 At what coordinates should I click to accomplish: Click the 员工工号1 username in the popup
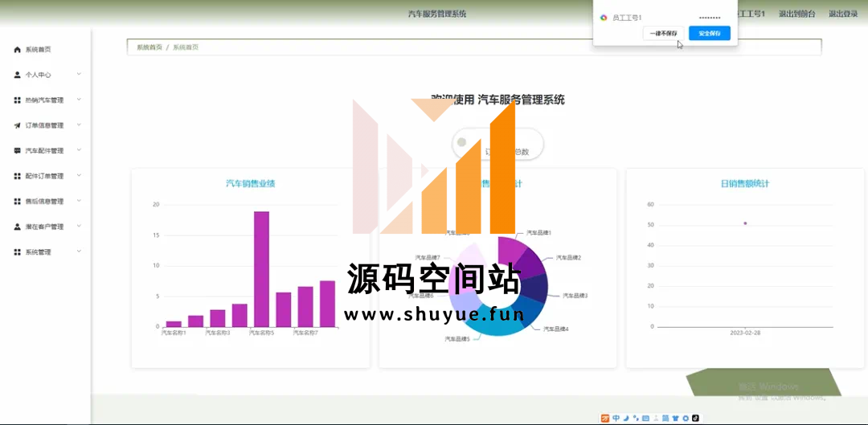627,18
